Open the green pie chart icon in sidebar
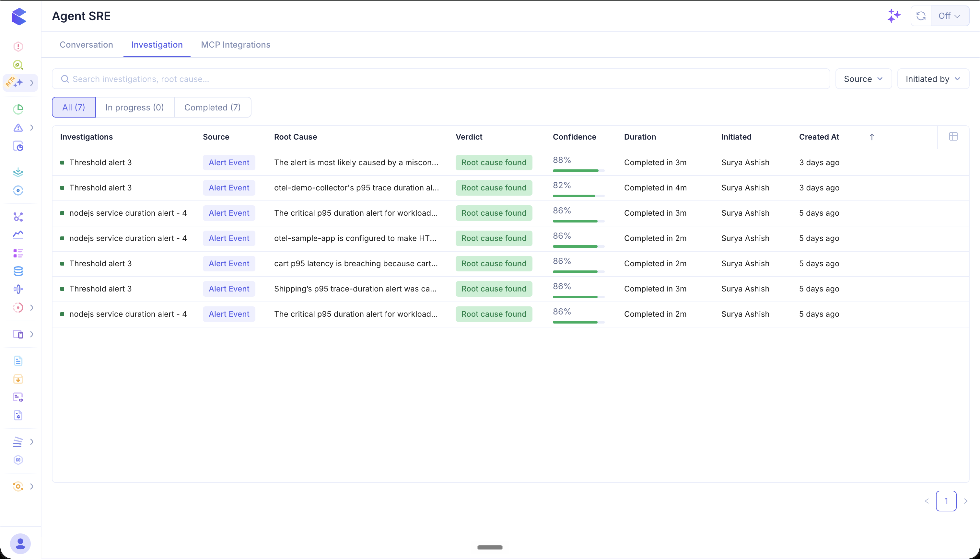The width and height of the screenshot is (980, 559). click(18, 109)
